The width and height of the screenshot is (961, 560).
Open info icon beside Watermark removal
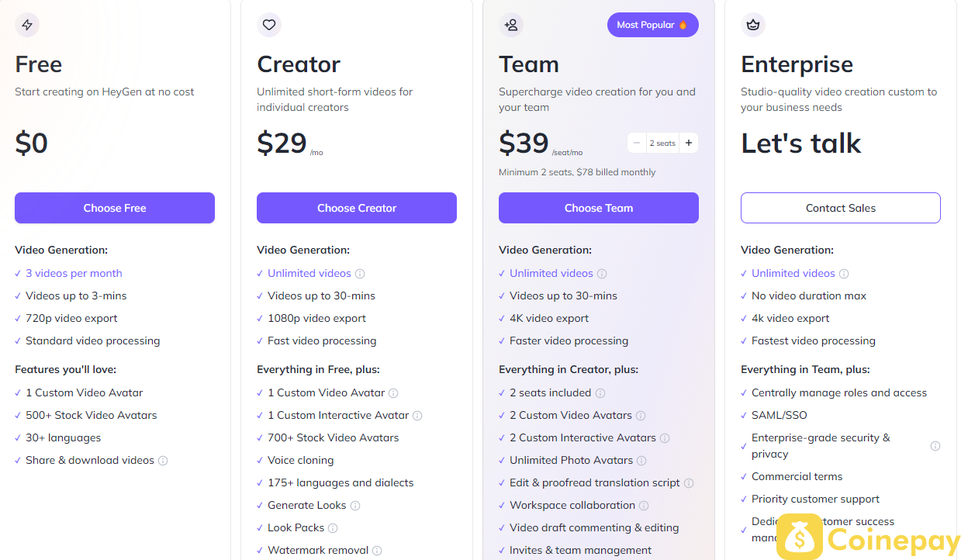(x=377, y=551)
